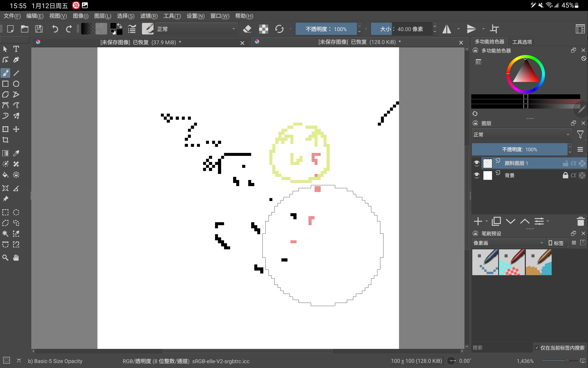
Task: Adjust the layer 不透明度 100% slider
Action: 519,149
